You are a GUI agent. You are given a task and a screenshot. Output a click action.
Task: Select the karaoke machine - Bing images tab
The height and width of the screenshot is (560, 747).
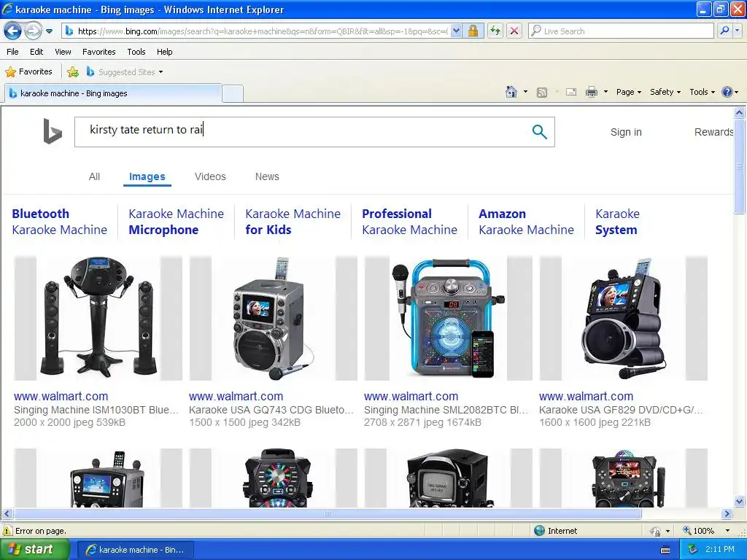(113, 93)
